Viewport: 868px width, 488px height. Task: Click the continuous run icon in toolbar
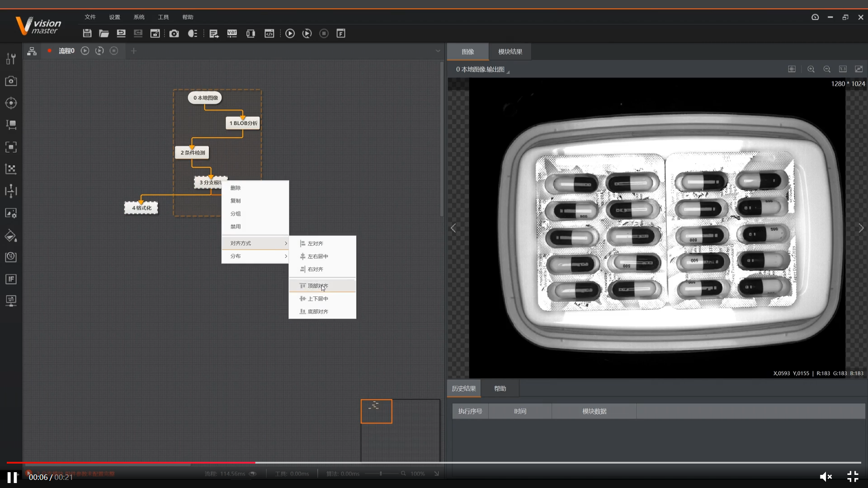click(x=307, y=33)
